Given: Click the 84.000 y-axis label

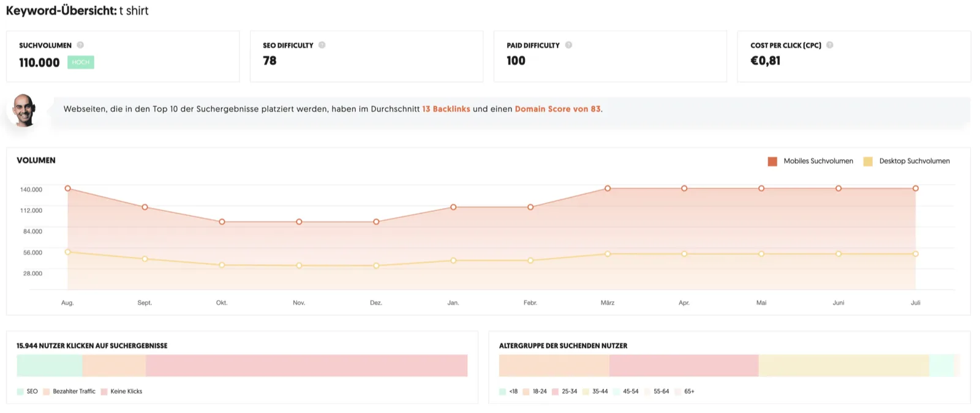Looking at the screenshot, I should point(32,231).
